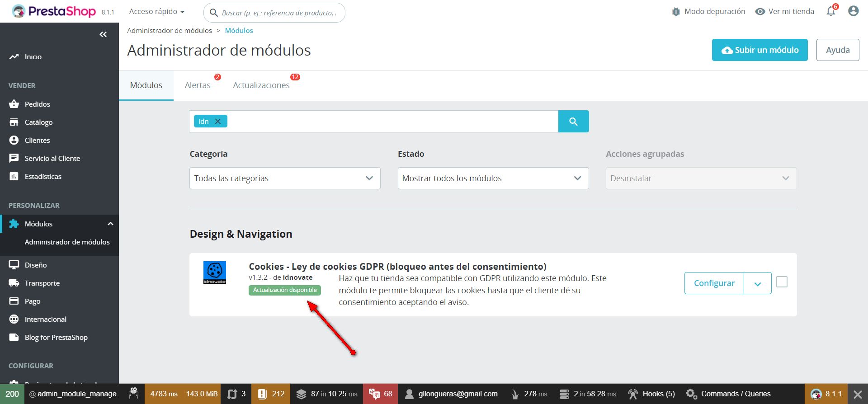Click the Estadísticas chart icon
This screenshot has height=404, width=868.
tap(14, 176)
